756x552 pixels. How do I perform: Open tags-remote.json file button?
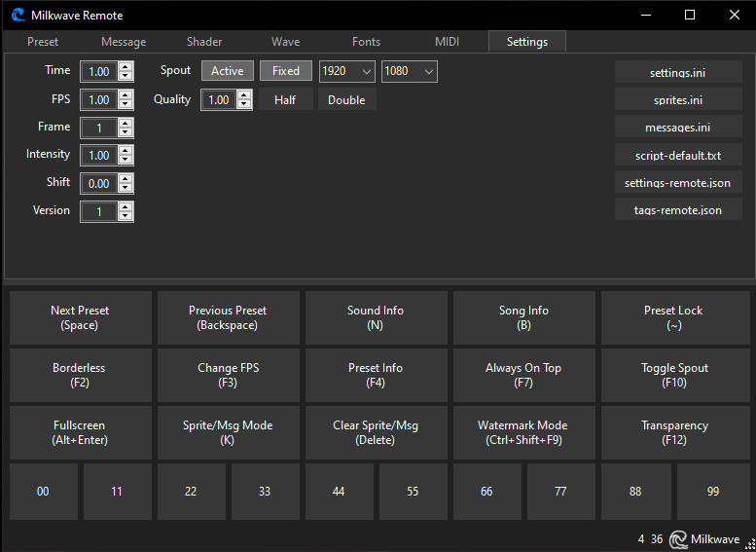click(677, 210)
